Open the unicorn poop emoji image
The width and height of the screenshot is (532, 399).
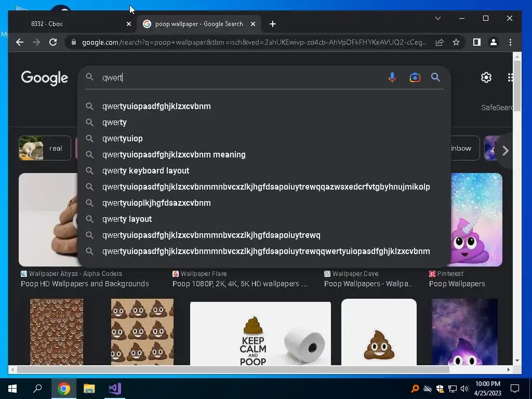(x=476, y=220)
